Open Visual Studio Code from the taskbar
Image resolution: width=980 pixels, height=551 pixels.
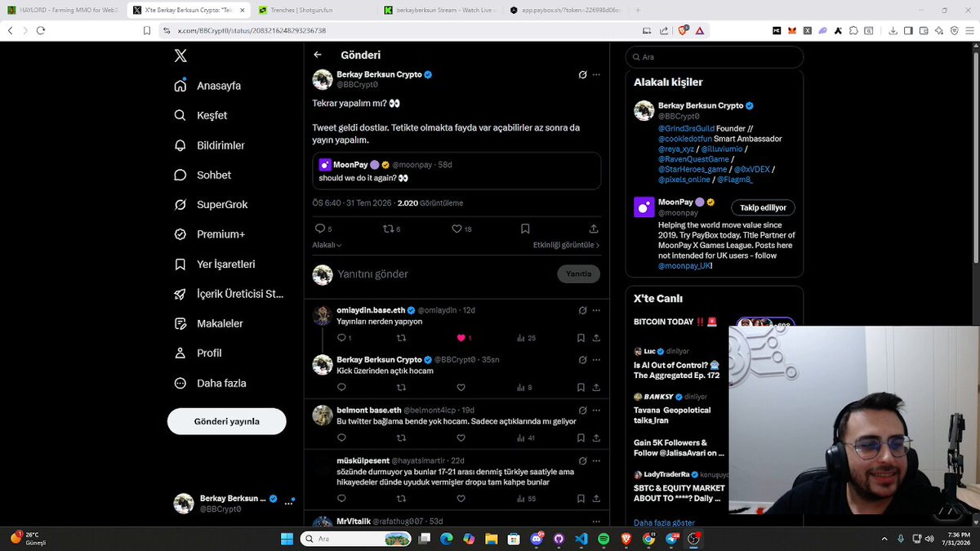pos(581,539)
